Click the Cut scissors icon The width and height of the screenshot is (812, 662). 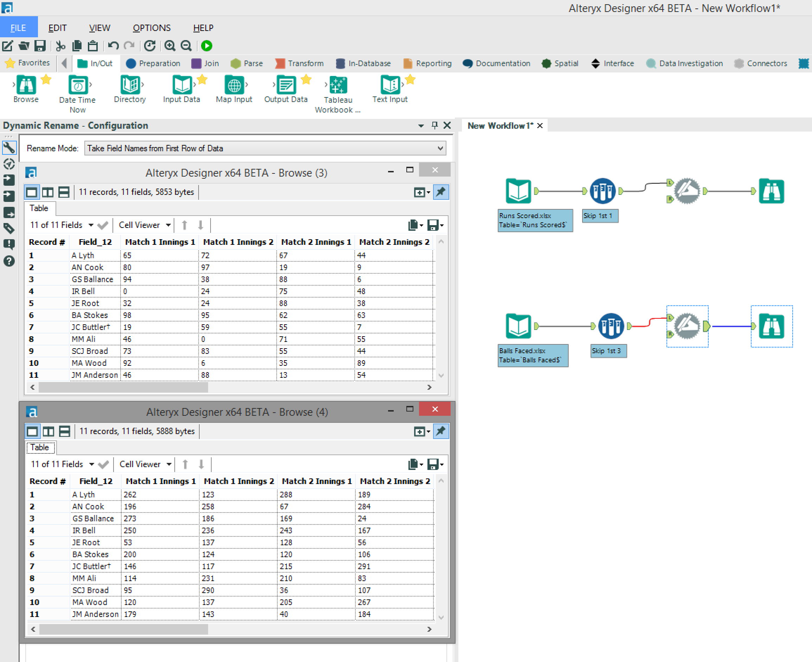tap(60, 46)
